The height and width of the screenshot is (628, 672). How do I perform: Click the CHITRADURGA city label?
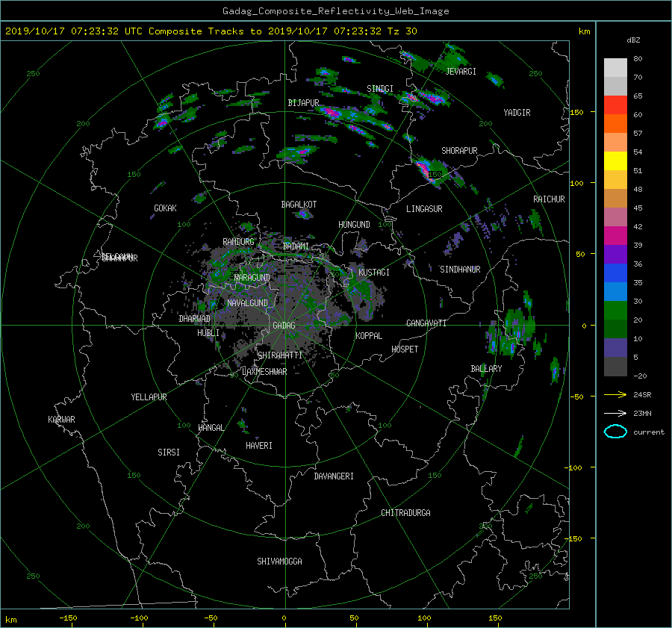405,513
